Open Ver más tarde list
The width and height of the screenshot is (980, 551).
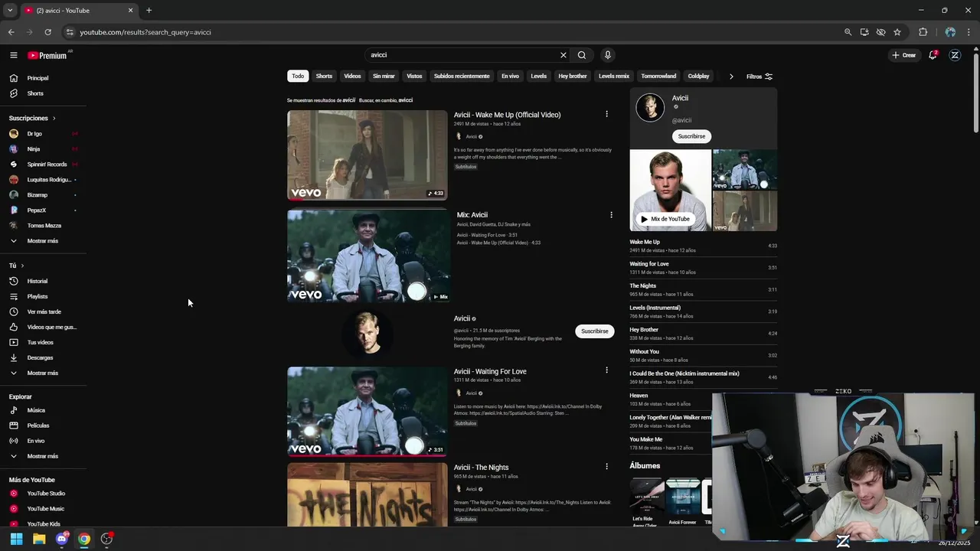44,311
